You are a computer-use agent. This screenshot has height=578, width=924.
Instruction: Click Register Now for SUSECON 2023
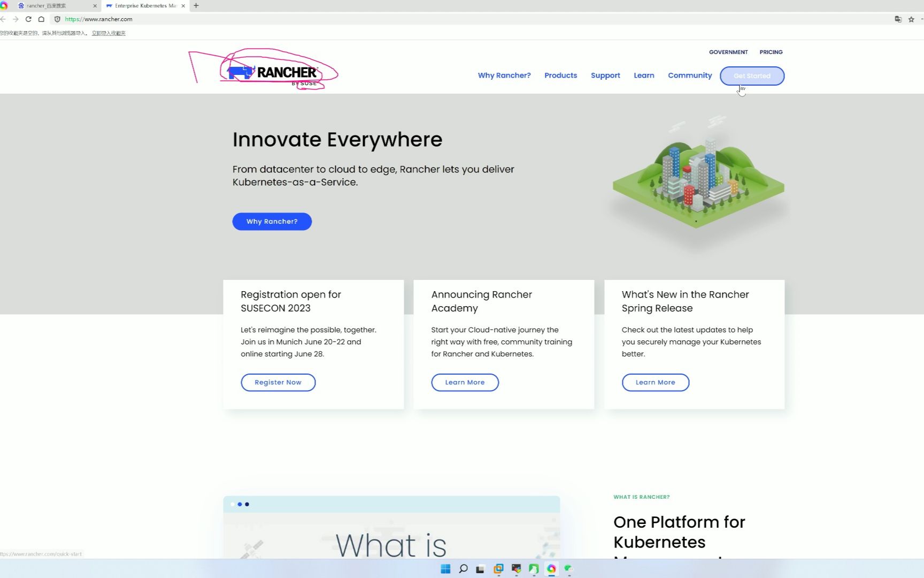(x=278, y=383)
